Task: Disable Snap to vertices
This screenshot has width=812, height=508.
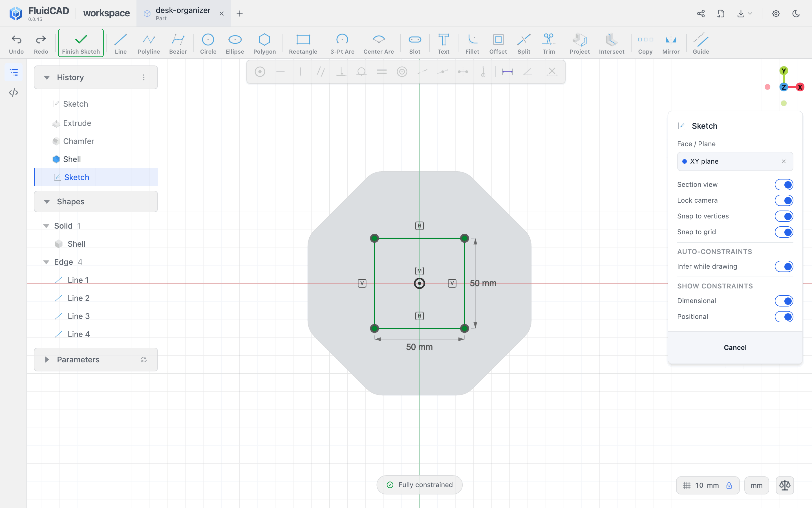Action: click(784, 216)
